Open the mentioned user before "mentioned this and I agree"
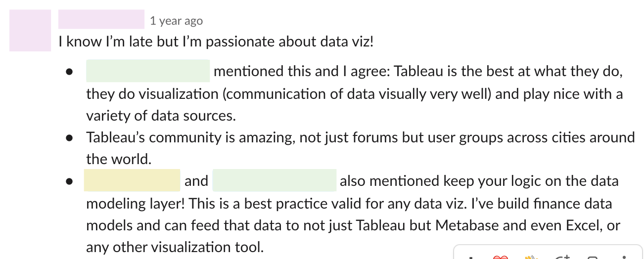 tap(148, 71)
